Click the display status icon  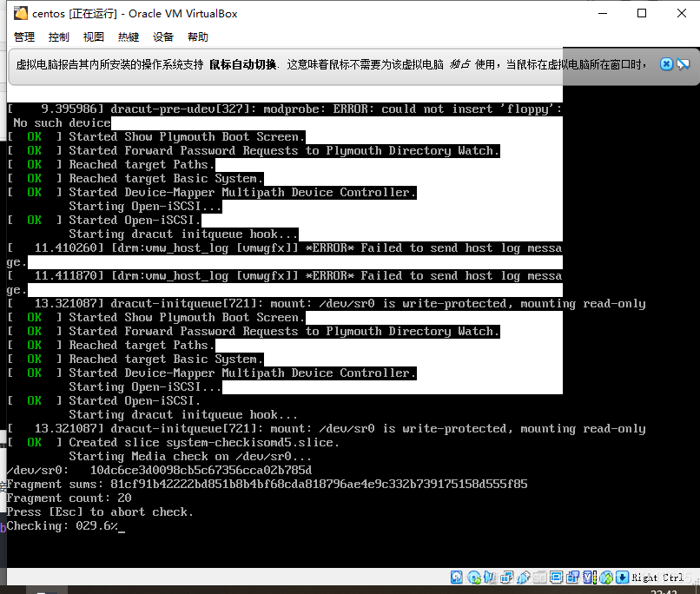click(x=556, y=577)
